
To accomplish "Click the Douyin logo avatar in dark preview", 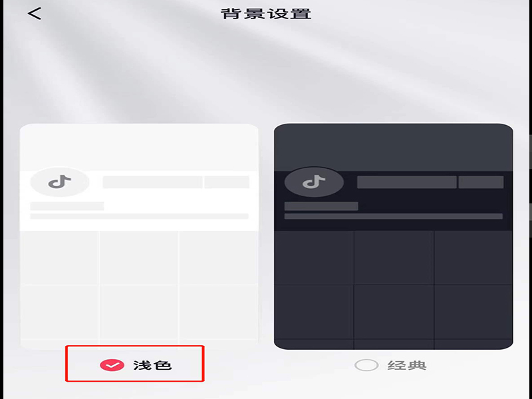I will click(x=314, y=182).
